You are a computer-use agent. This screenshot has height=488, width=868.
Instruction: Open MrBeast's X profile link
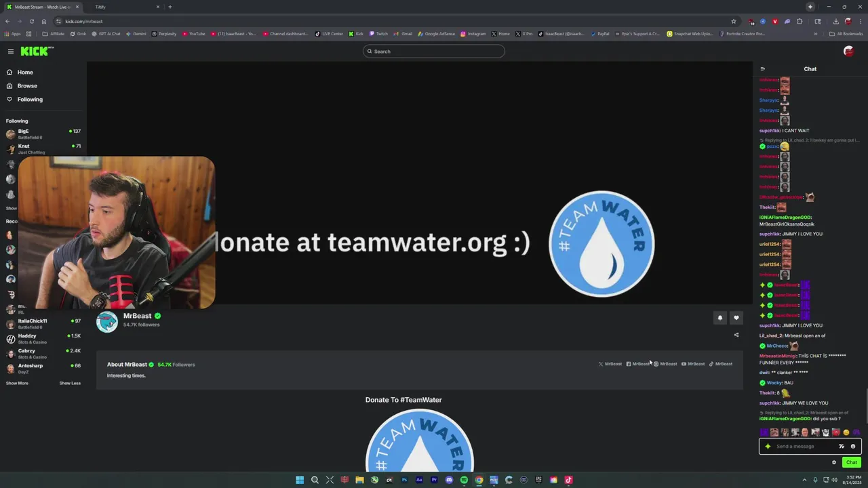click(x=610, y=364)
